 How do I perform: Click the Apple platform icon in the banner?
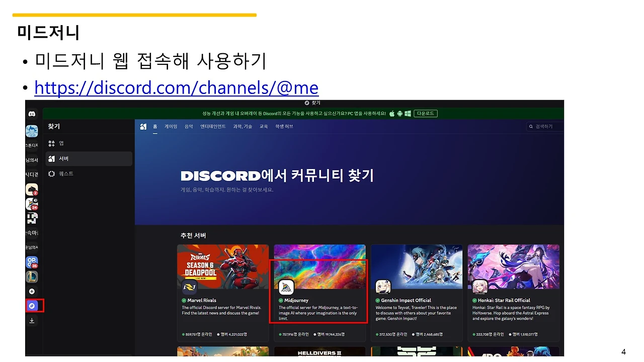pos(392,114)
